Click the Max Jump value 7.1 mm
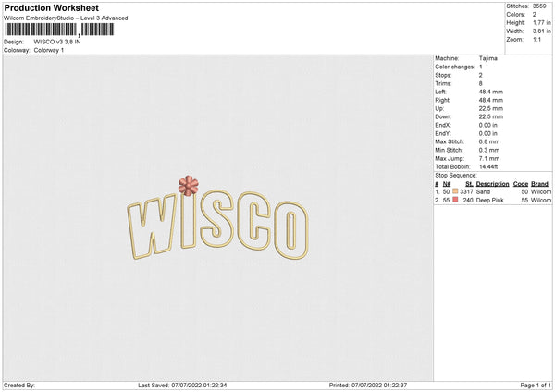555x392 pixels. coord(489,158)
